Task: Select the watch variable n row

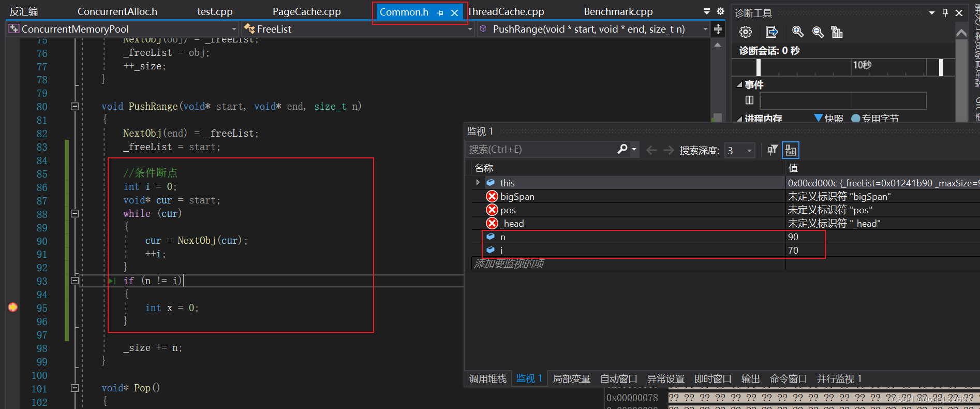Action: coord(726,237)
